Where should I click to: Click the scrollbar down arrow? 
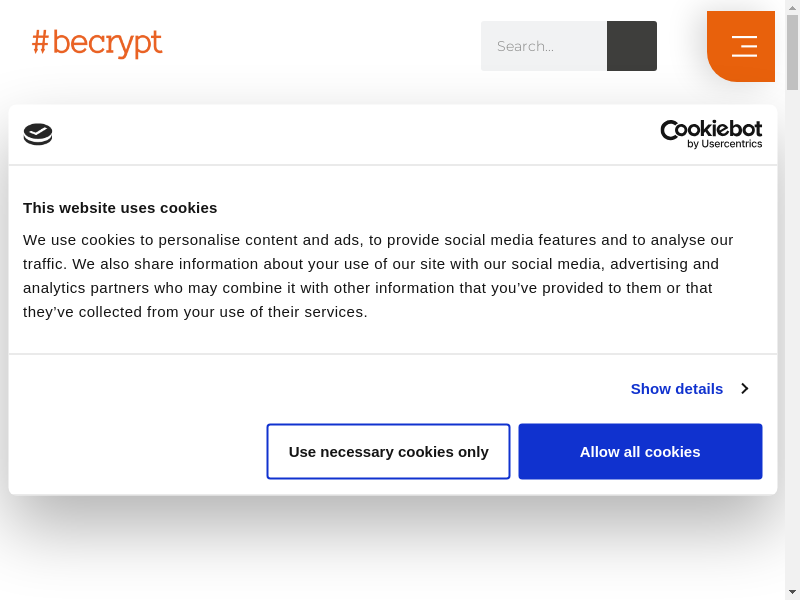tap(792, 591)
